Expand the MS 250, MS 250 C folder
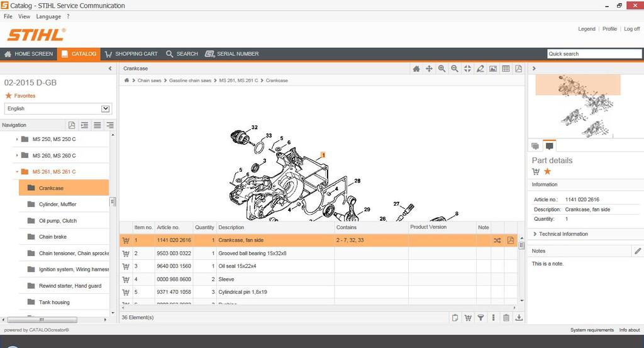 tap(17, 139)
